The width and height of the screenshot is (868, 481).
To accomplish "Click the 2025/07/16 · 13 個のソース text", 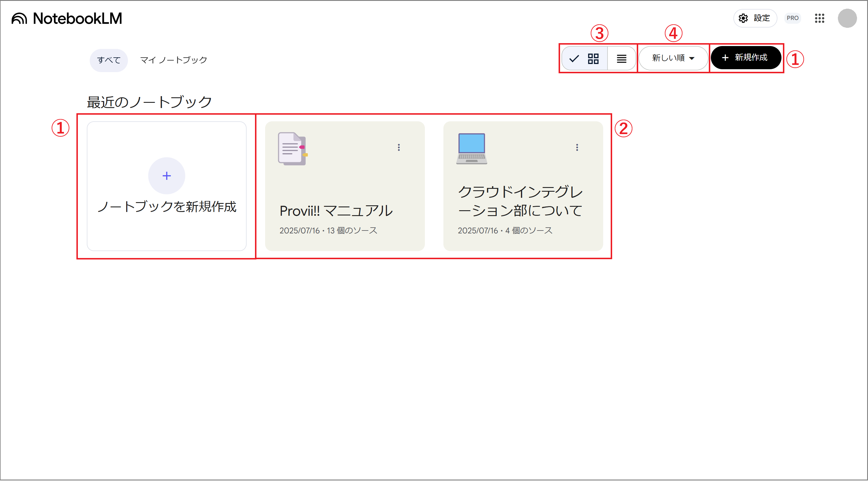I will click(x=328, y=231).
